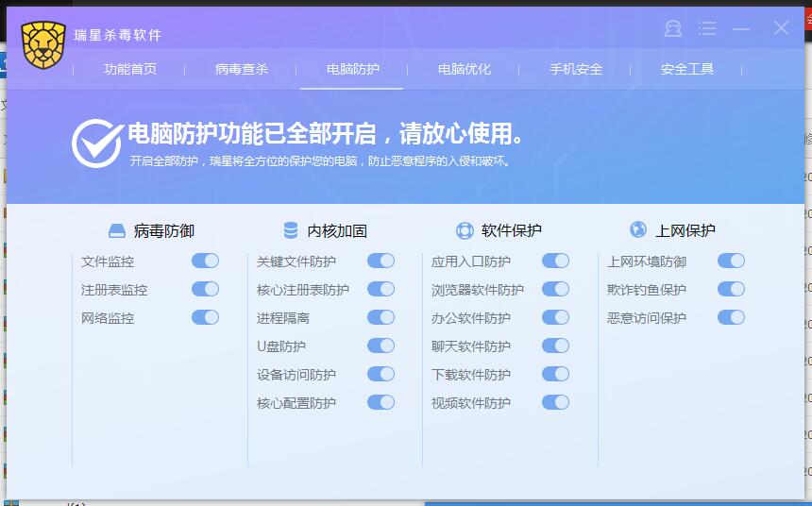
Task: Close the Rising antivirus window
Action: (781, 28)
